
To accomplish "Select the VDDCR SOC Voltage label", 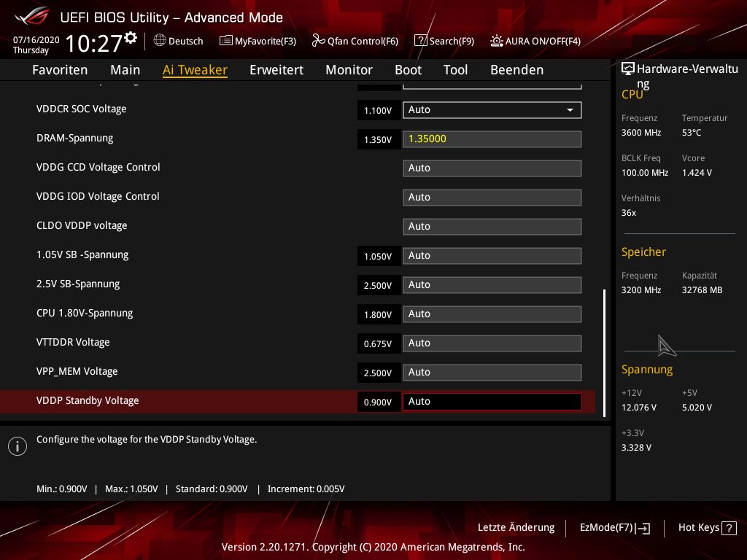I will pyautogui.click(x=82, y=109).
